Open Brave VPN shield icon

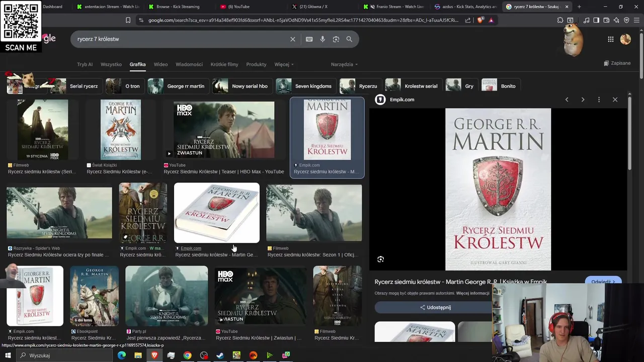pos(626,20)
